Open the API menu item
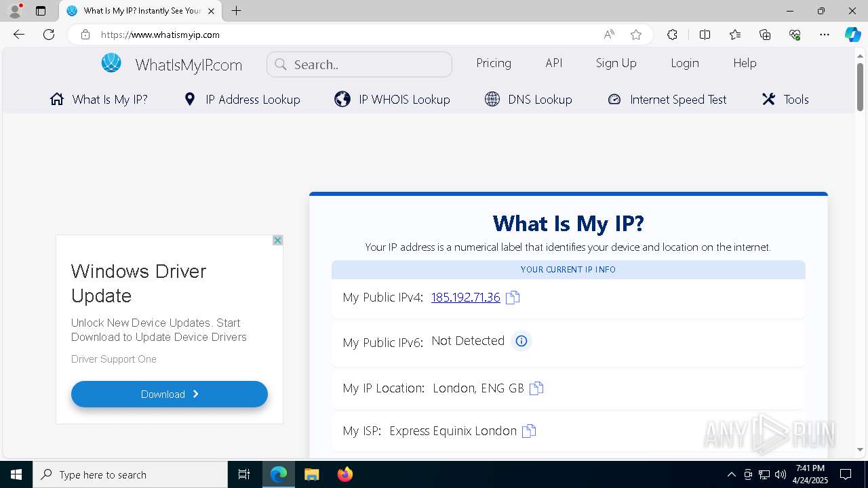The image size is (868, 488). click(x=554, y=63)
